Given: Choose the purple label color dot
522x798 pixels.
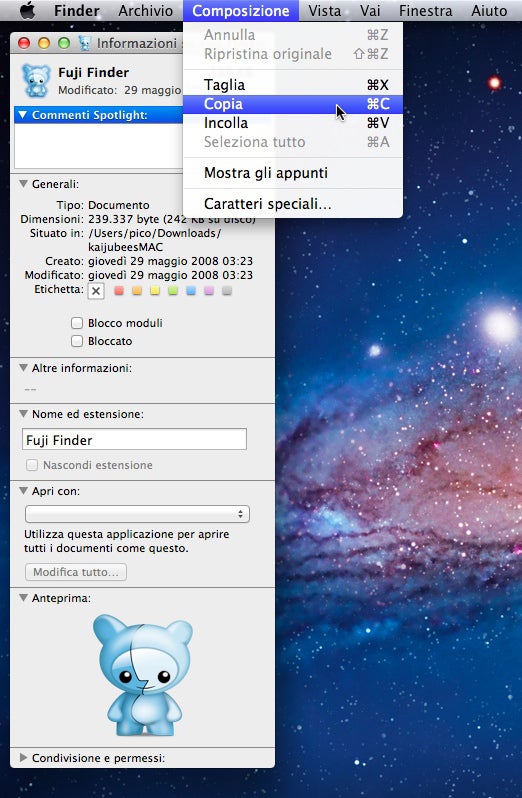Looking at the screenshot, I should click(209, 291).
